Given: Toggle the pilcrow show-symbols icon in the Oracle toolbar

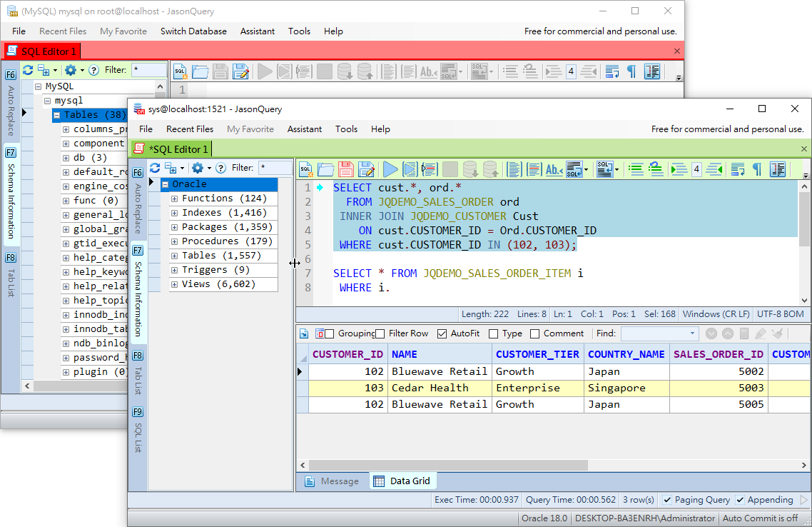Looking at the screenshot, I should 757,169.
